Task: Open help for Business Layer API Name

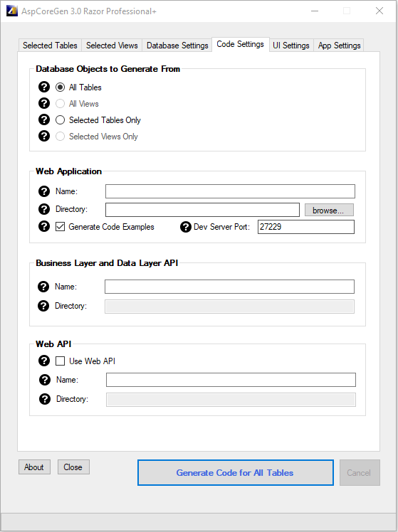Action: (43, 287)
